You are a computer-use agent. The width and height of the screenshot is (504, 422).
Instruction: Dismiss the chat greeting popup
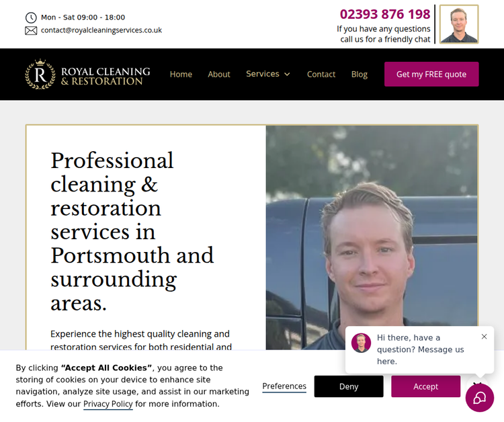tap(484, 337)
